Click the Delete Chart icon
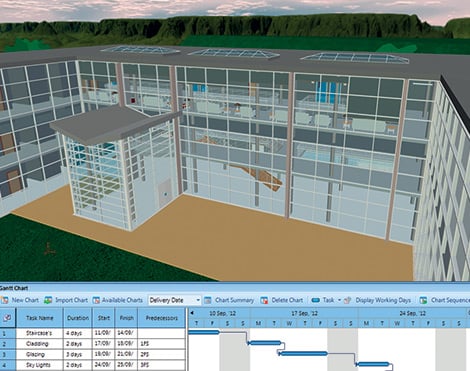Viewport: 470px width, 371px height. click(264, 300)
